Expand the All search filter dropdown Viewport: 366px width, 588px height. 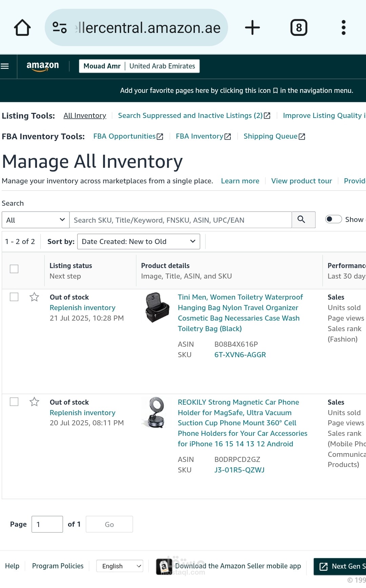click(36, 220)
